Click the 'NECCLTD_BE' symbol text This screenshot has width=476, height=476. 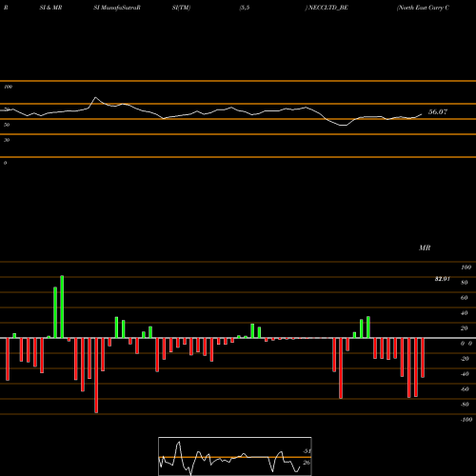pos(328,8)
